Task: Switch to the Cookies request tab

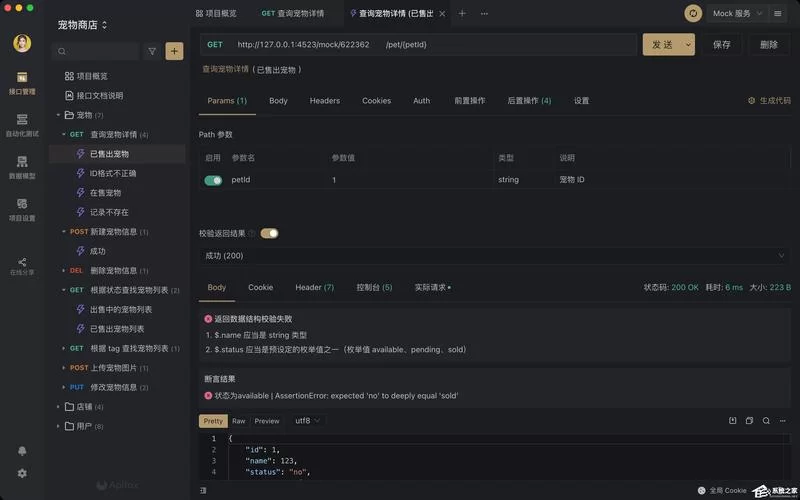Action: [x=377, y=101]
